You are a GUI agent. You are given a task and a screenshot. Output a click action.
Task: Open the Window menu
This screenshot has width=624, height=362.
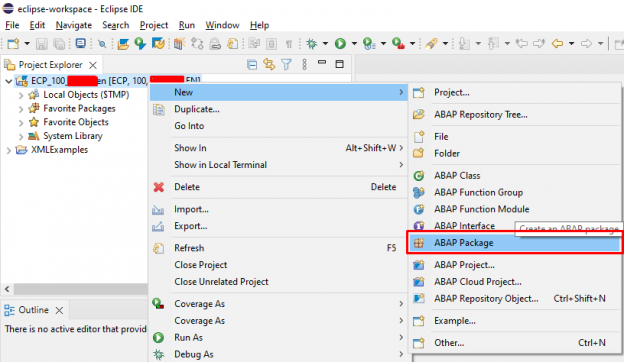tap(222, 25)
